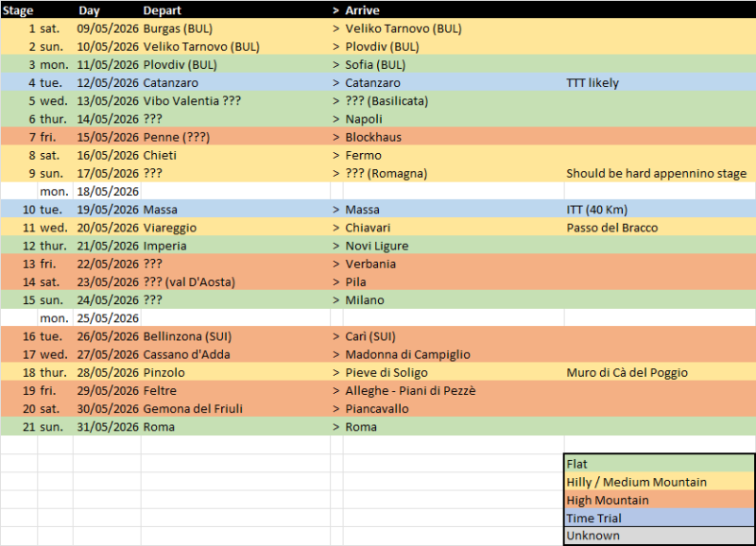Click the Stage column header

[x=19, y=10]
